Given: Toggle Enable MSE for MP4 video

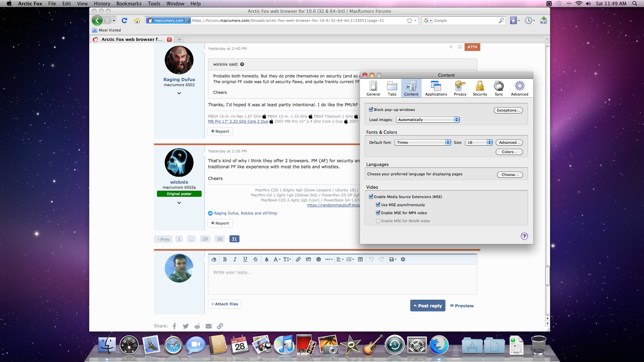Looking at the screenshot, I should tap(378, 213).
